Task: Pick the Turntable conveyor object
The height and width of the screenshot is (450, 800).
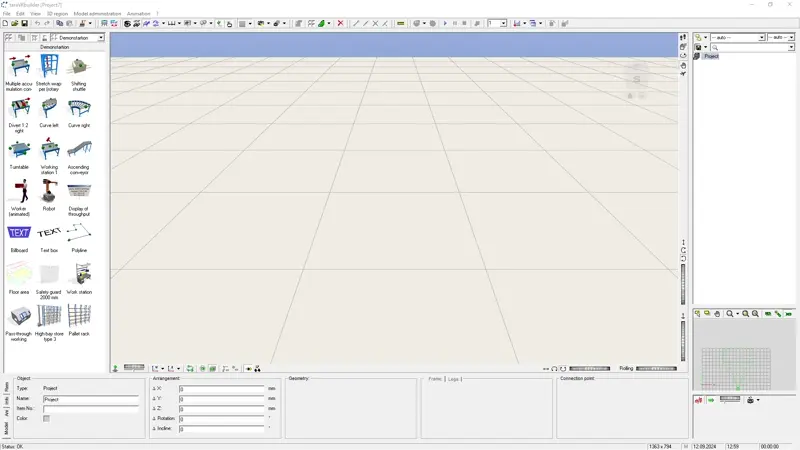Action: click(x=19, y=154)
